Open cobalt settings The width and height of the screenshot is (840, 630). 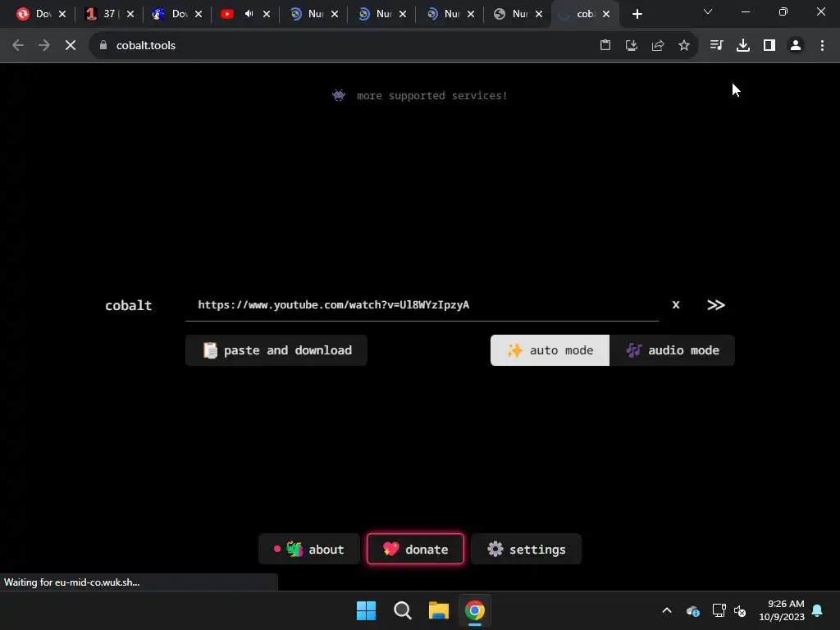(x=526, y=549)
